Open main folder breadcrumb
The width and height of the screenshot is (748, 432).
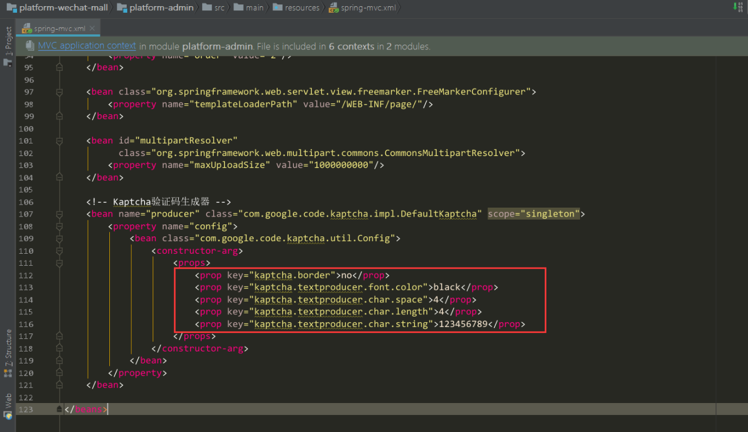click(x=249, y=8)
